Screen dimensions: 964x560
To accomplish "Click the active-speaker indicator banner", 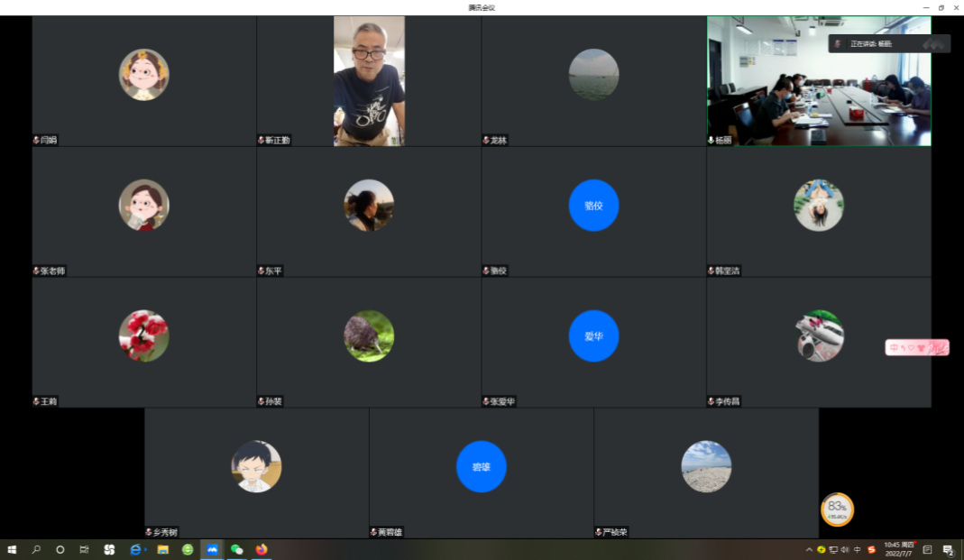I will [888, 43].
